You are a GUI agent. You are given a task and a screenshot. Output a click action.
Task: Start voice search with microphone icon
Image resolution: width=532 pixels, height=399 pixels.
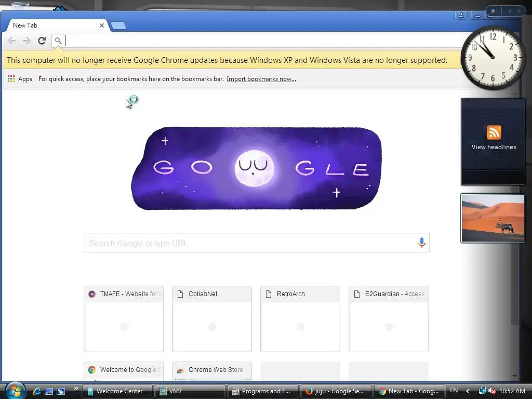(x=422, y=243)
